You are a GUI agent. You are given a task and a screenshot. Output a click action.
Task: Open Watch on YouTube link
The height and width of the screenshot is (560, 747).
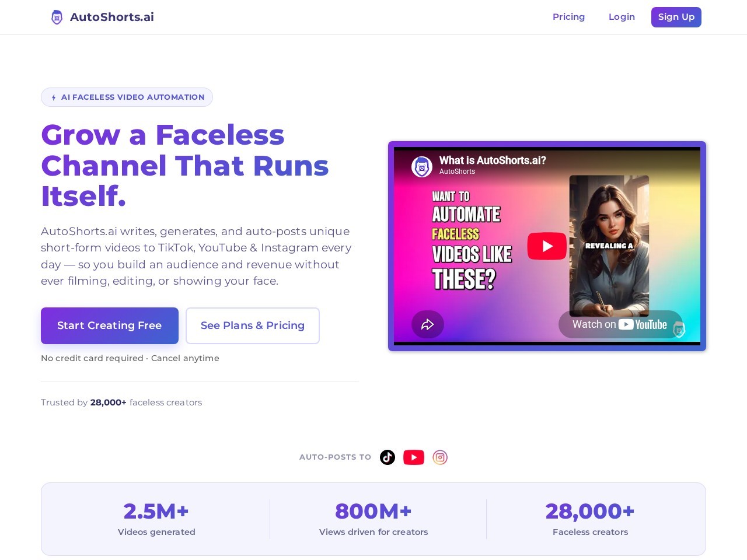coord(620,324)
